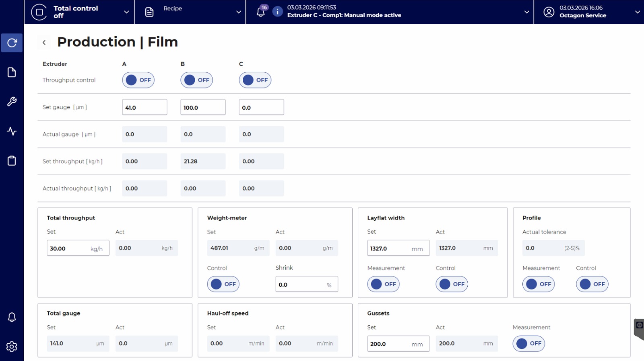This screenshot has width=644, height=361.
Task: Expand the alarm message dropdown chevron
Action: click(526, 12)
